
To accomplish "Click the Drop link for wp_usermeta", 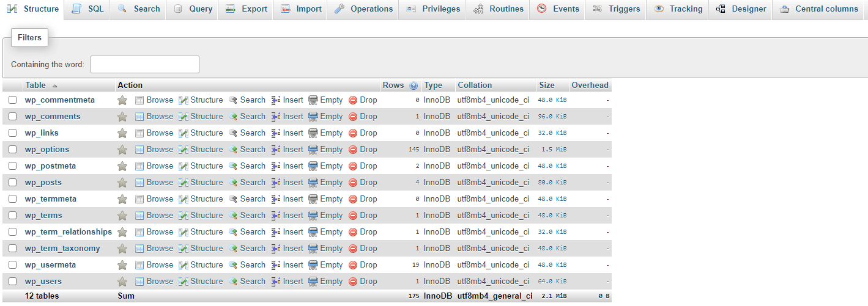I will [x=368, y=265].
